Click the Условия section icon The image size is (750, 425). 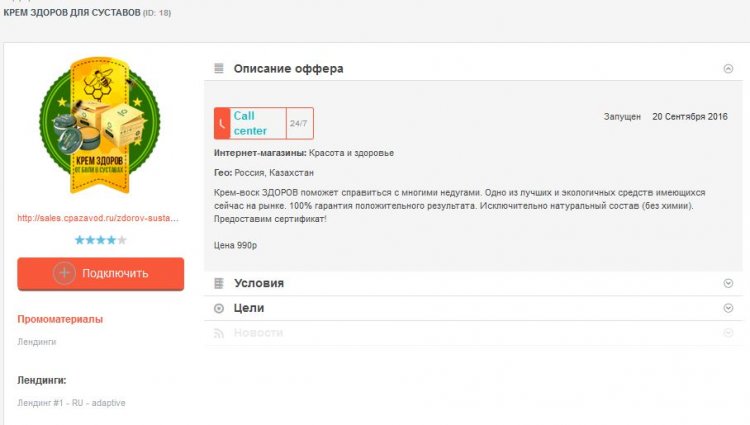pyautogui.click(x=219, y=284)
